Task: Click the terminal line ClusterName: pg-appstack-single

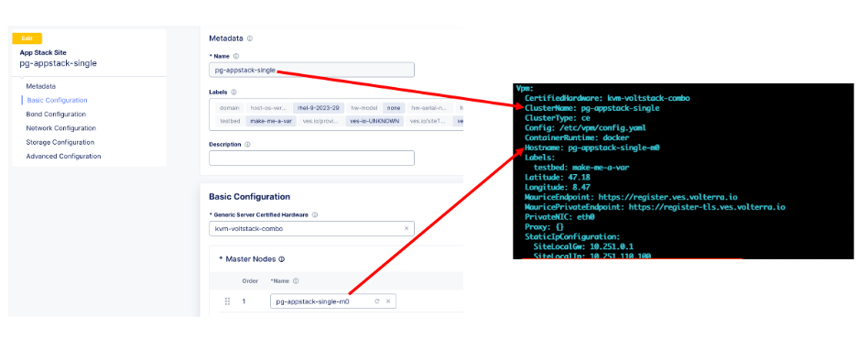Action: pos(591,108)
